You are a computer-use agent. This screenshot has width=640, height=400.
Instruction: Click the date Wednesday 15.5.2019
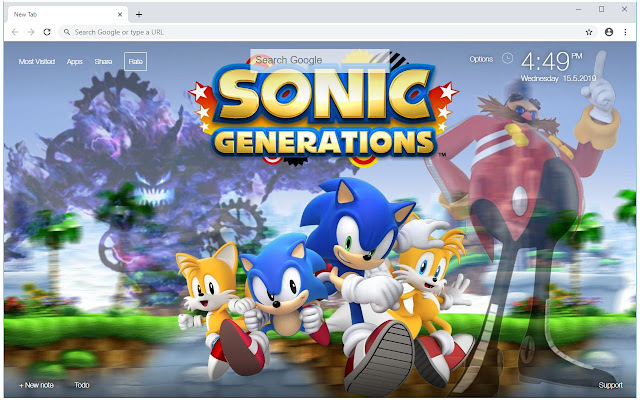coord(558,78)
